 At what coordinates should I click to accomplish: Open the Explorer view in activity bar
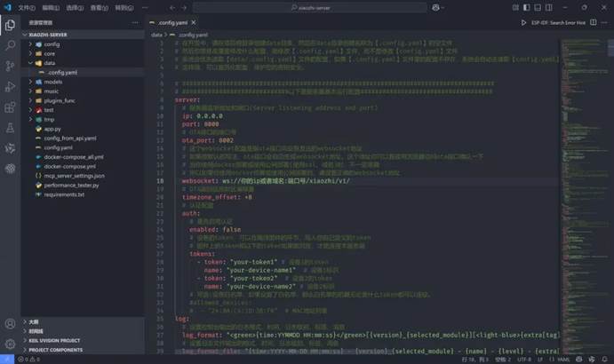(10, 25)
